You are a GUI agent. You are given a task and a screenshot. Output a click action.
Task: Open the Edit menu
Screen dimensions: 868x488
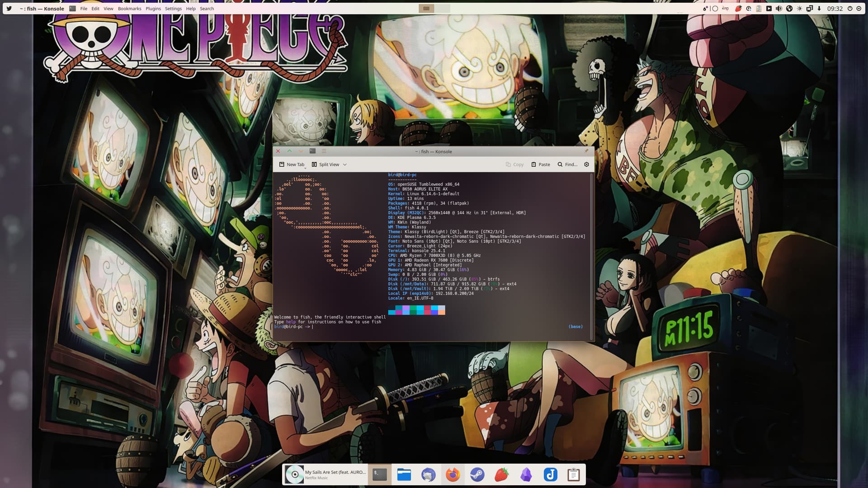point(95,9)
